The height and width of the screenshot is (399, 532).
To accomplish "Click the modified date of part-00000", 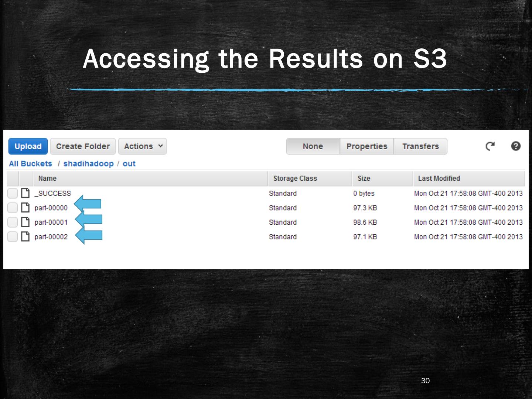I will point(468,208).
